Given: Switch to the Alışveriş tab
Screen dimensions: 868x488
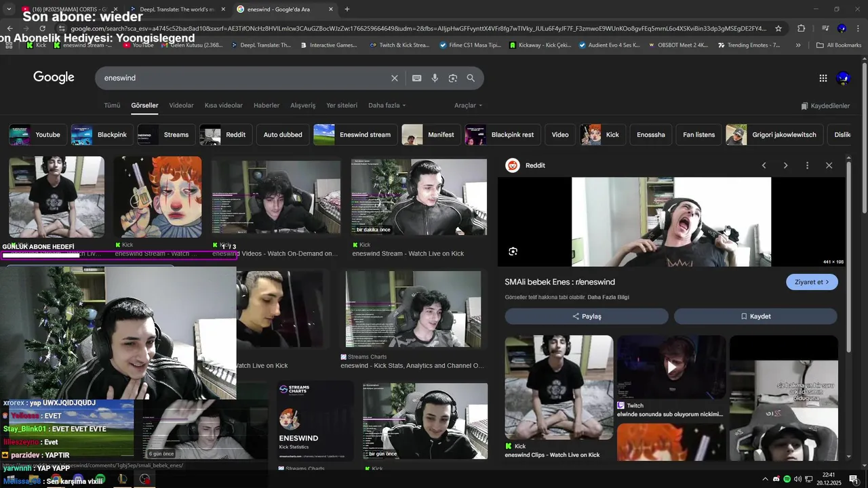Looking at the screenshot, I should coord(303,106).
